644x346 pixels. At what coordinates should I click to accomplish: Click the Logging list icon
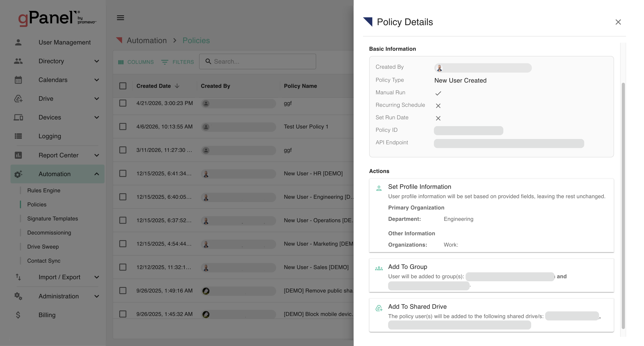tap(18, 136)
